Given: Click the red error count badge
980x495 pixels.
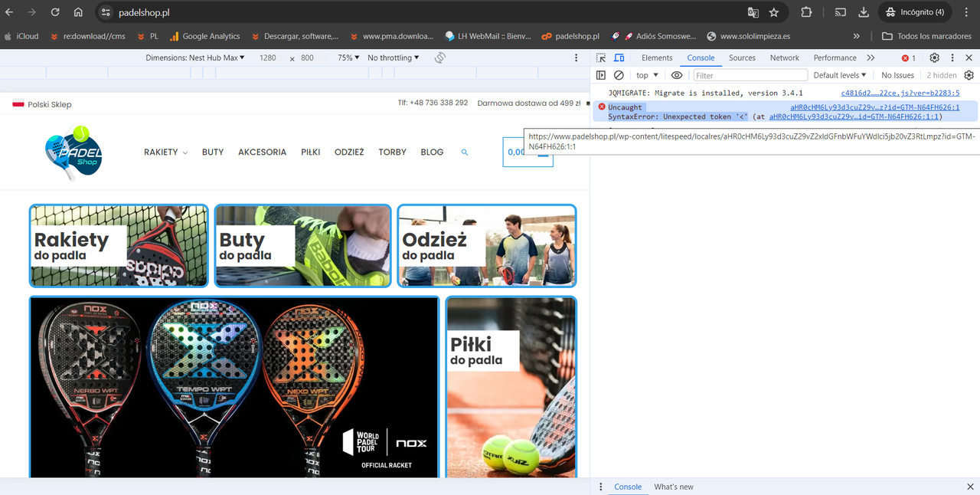Looking at the screenshot, I should (909, 57).
